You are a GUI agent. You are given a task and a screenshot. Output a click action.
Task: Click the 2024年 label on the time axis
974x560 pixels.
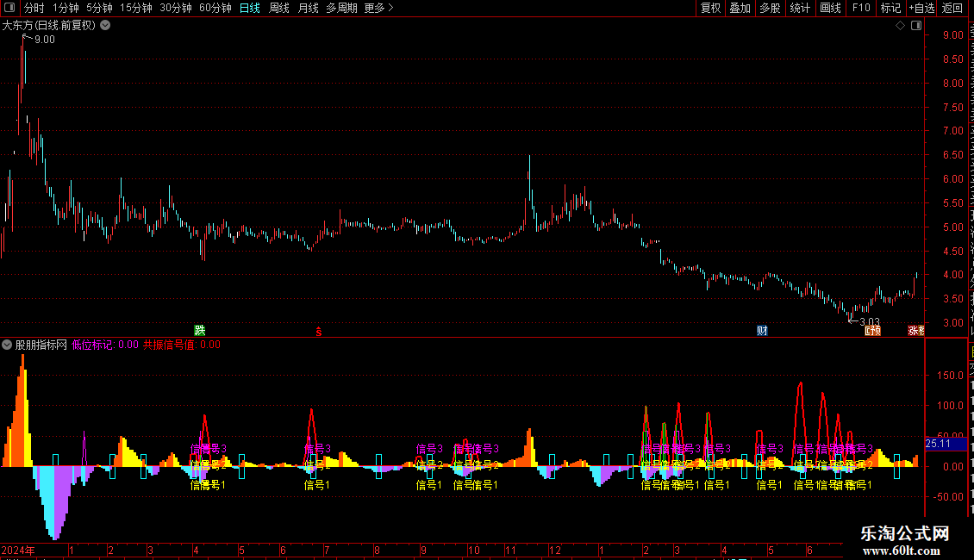coord(18,551)
